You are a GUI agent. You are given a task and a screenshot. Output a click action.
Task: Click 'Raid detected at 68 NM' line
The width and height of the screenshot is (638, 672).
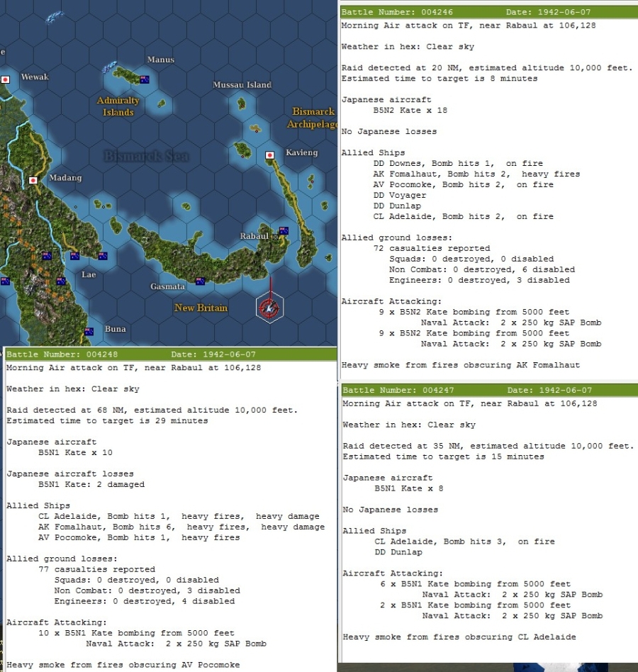[152, 410]
